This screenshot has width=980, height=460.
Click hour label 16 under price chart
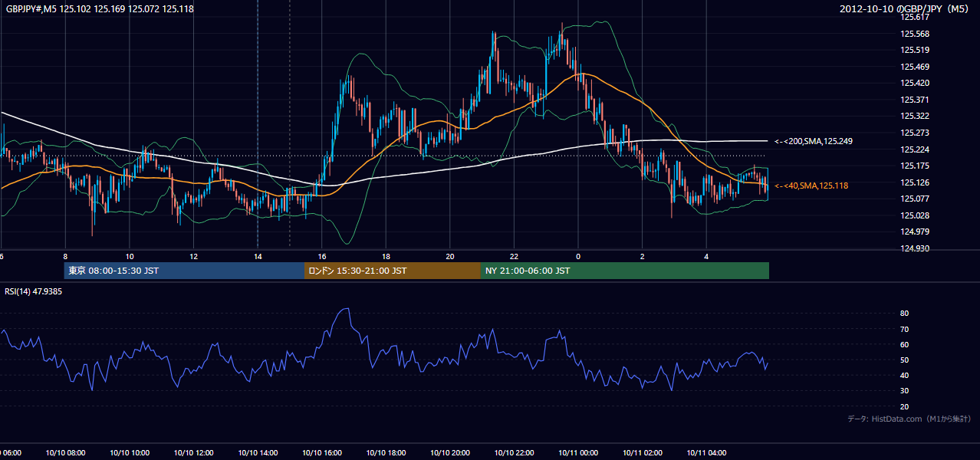pyautogui.click(x=322, y=257)
